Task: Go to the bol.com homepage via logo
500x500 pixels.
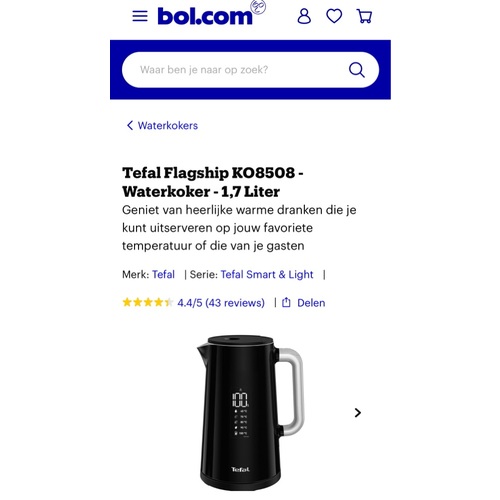Action: [x=205, y=16]
